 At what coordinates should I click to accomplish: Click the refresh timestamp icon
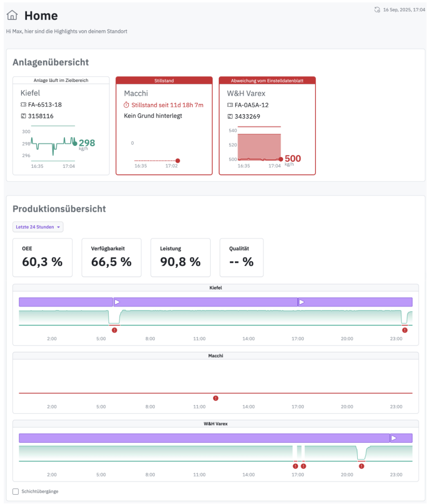pos(377,9)
